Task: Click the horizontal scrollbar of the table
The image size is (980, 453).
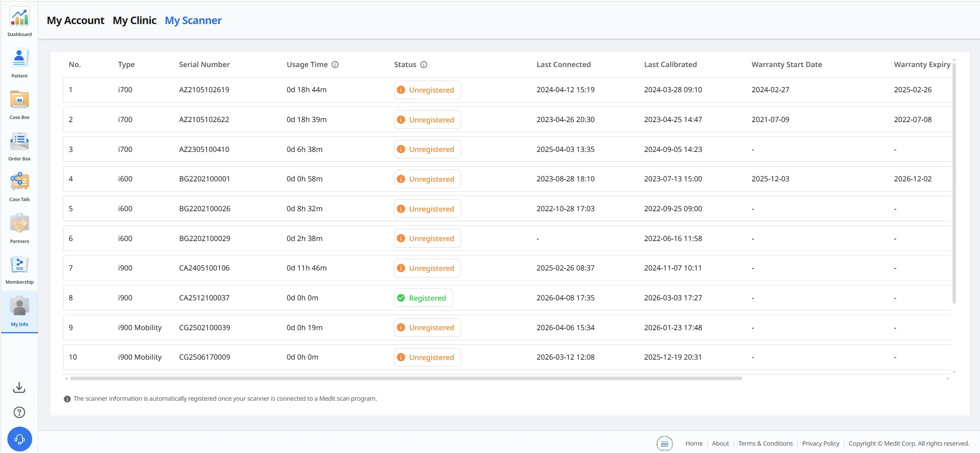Action: coord(406,379)
